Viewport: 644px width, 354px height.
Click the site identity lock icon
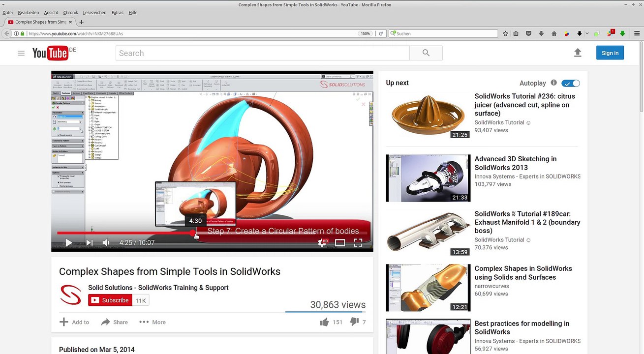[23, 33]
